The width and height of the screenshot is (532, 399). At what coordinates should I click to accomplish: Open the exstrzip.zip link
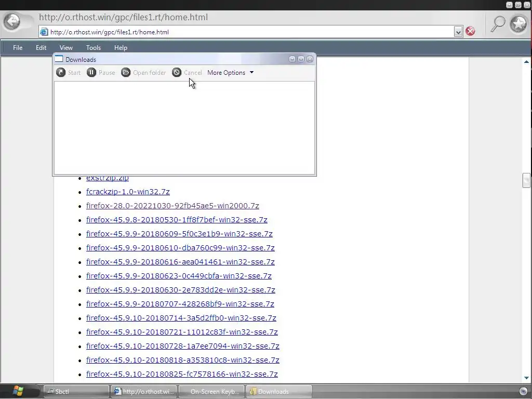click(107, 178)
